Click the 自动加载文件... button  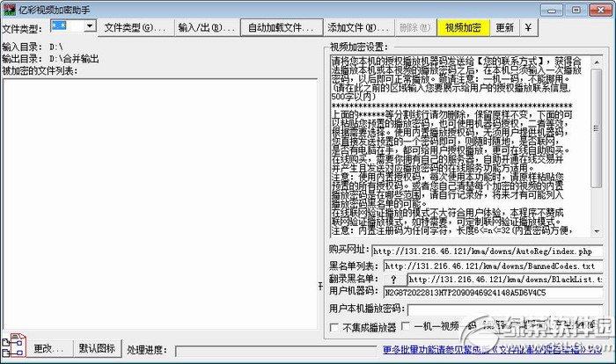click(x=282, y=28)
